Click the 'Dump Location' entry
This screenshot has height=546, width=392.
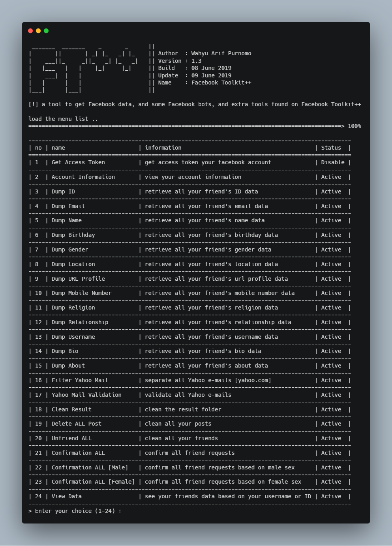(73, 264)
